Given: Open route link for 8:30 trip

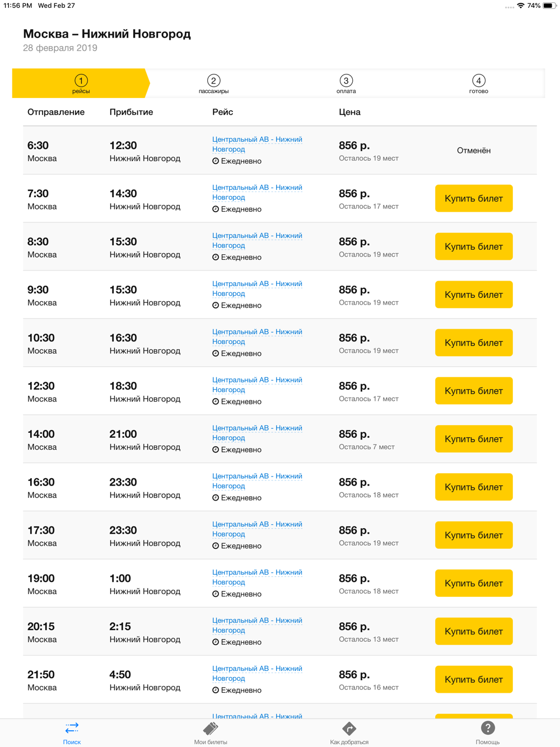Looking at the screenshot, I should pos(257,240).
